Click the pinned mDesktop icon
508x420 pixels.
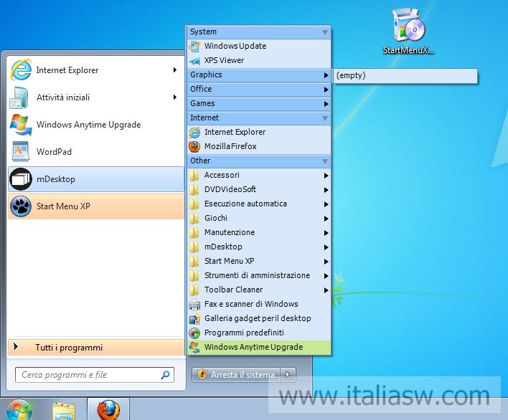[x=21, y=179]
